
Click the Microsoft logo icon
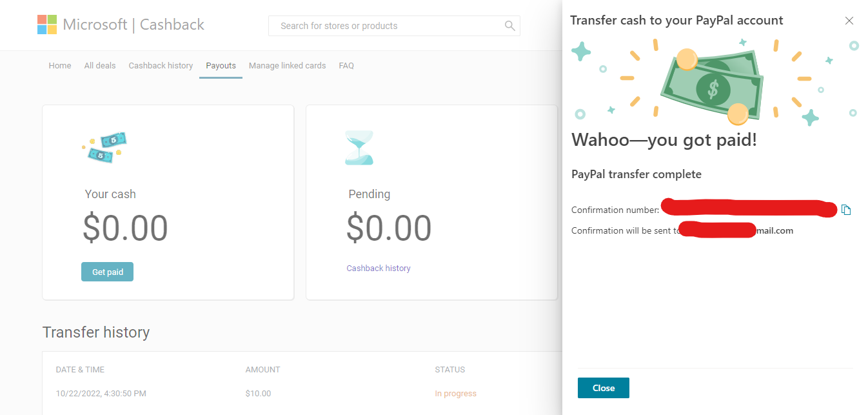pos(47,25)
